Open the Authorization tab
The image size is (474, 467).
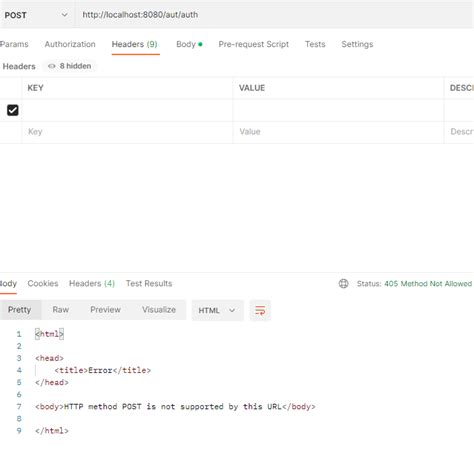point(70,44)
